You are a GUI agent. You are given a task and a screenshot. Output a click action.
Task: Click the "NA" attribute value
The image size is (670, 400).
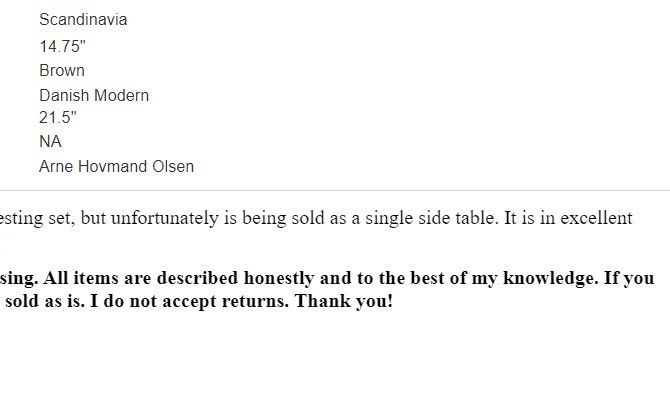click(x=50, y=142)
